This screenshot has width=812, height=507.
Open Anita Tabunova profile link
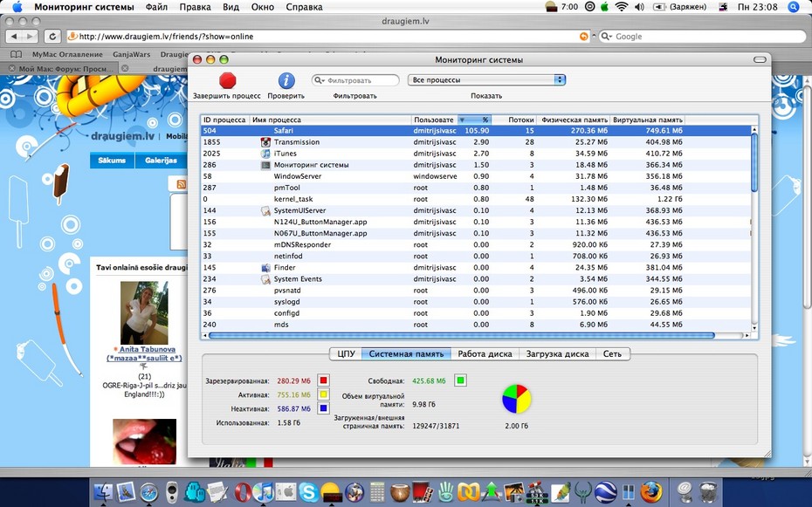coord(148,349)
